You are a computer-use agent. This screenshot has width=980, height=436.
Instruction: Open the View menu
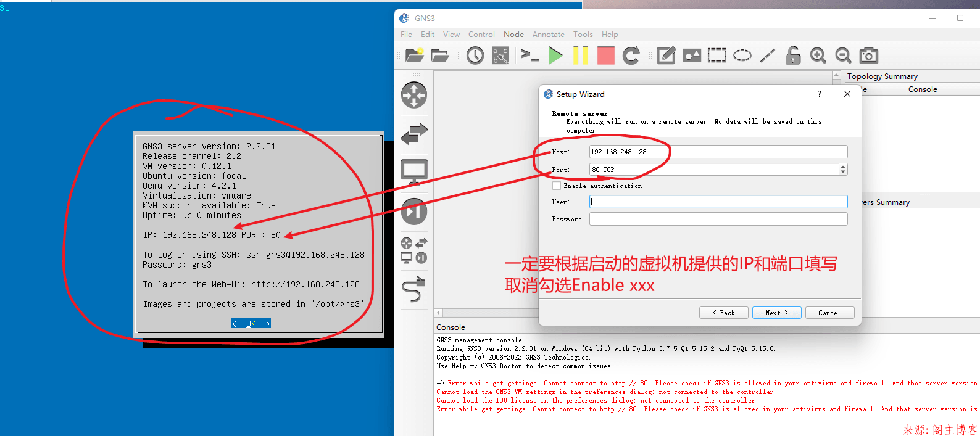(451, 35)
